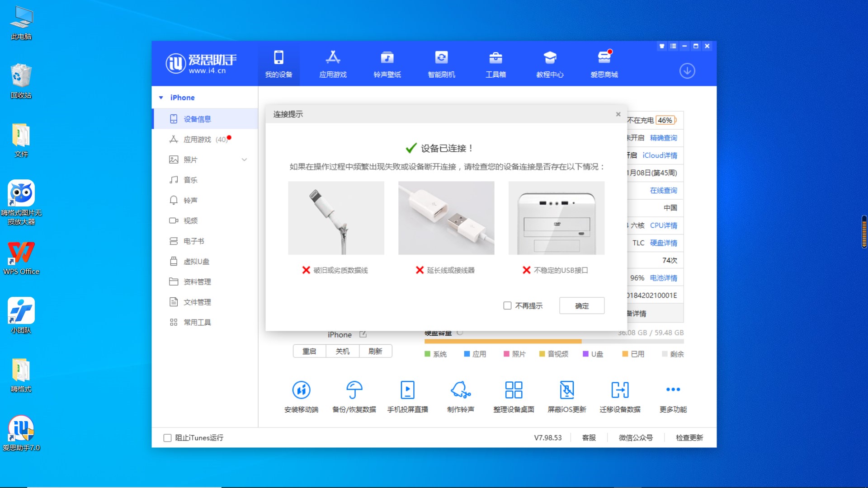868x488 pixels.
Task: Click the 电池详情 link
Action: [663, 278]
